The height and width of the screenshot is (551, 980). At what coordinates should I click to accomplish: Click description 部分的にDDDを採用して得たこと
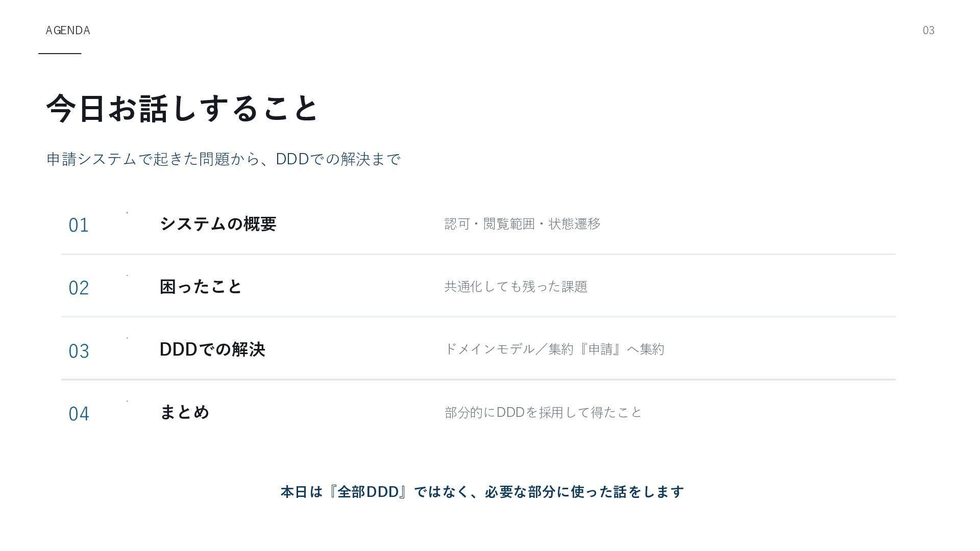[543, 412]
